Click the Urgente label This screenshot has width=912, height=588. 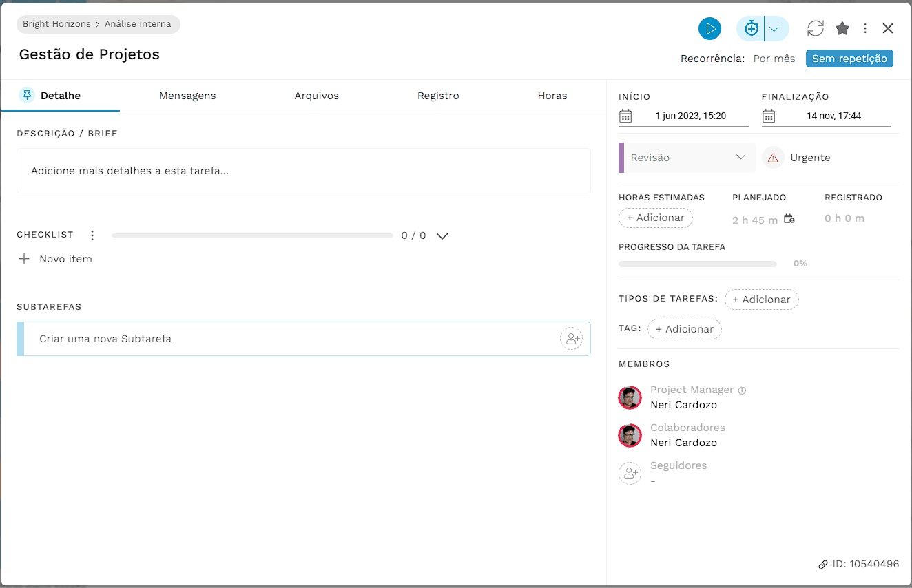coord(810,158)
